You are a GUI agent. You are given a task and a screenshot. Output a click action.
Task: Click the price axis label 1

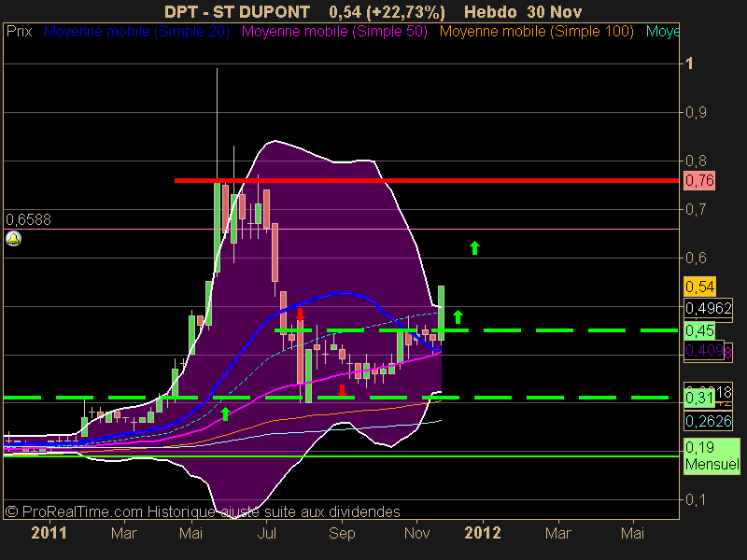click(x=689, y=63)
